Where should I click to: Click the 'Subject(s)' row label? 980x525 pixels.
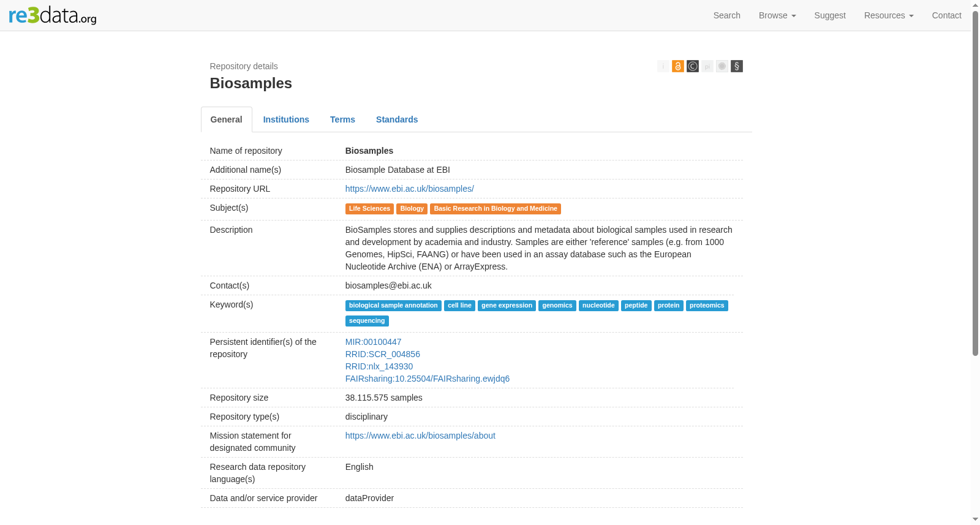229,208
